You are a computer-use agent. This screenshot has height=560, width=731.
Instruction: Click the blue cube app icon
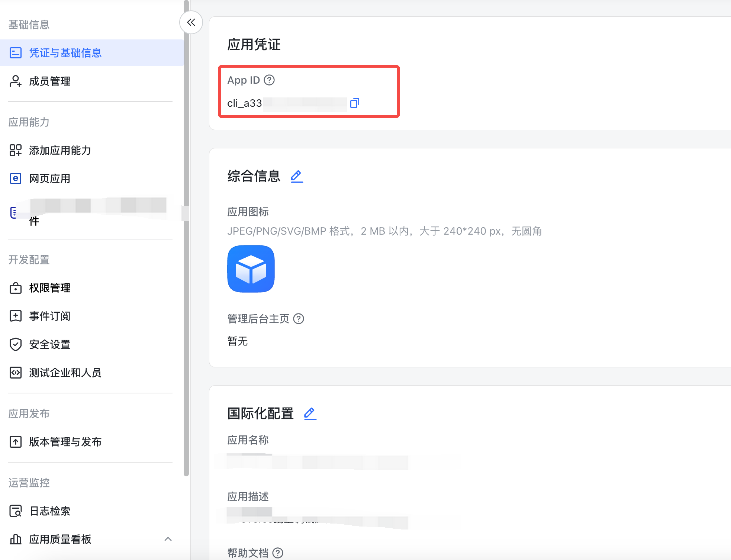(x=251, y=269)
